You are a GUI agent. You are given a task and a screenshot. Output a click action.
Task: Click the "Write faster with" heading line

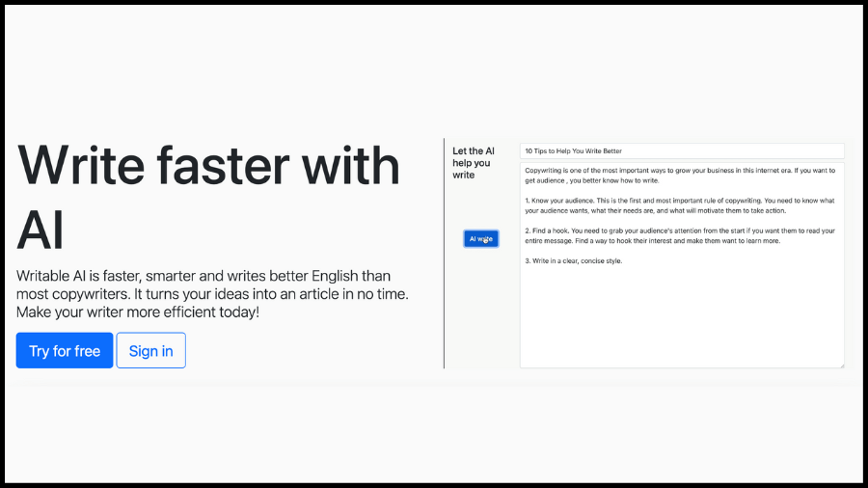coord(208,166)
